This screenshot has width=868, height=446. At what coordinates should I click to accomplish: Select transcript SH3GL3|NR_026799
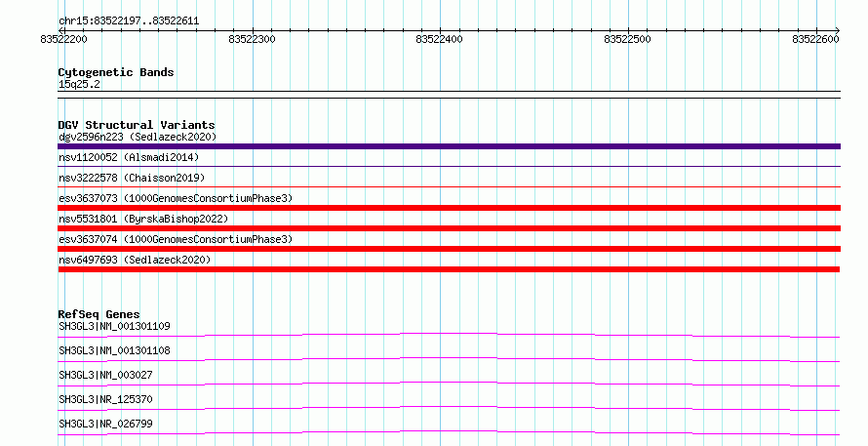click(105, 424)
